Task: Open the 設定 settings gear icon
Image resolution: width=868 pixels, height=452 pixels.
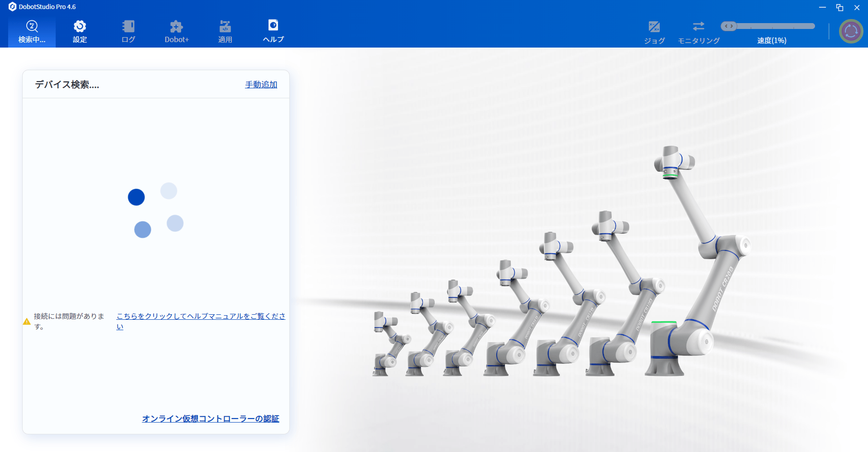Action: [80, 26]
